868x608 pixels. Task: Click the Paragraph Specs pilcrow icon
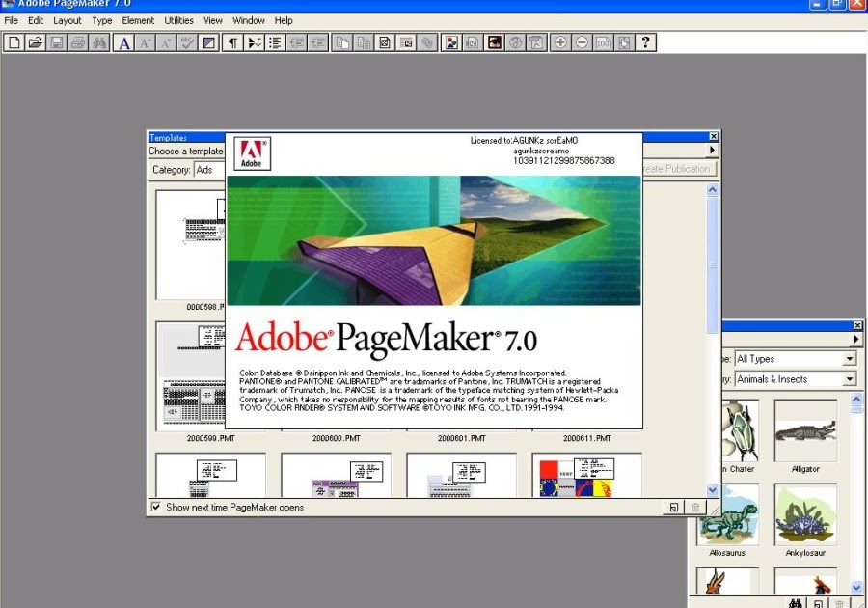click(x=233, y=42)
